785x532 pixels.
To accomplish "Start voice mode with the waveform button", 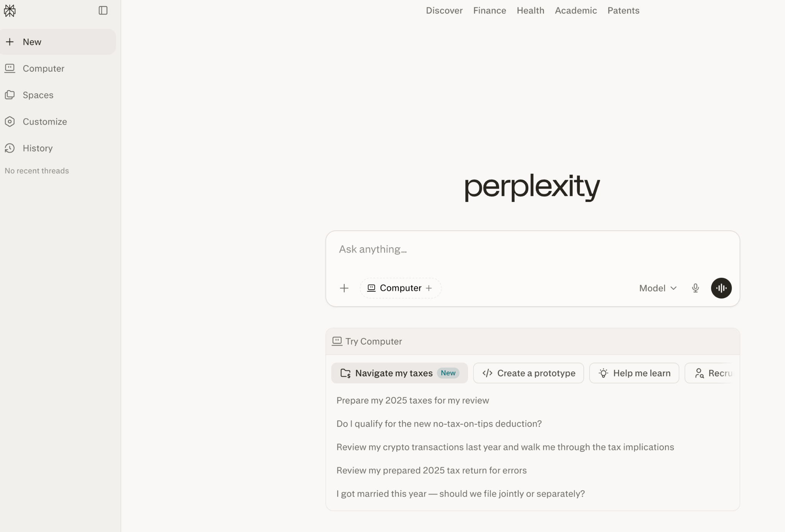I will 721,288.
